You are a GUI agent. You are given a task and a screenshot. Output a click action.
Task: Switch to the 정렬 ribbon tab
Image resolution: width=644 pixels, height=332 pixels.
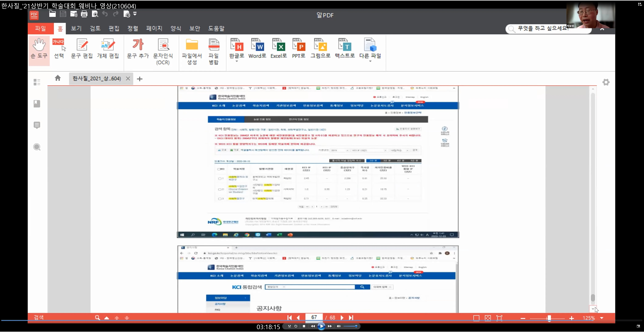pos(133,28)
